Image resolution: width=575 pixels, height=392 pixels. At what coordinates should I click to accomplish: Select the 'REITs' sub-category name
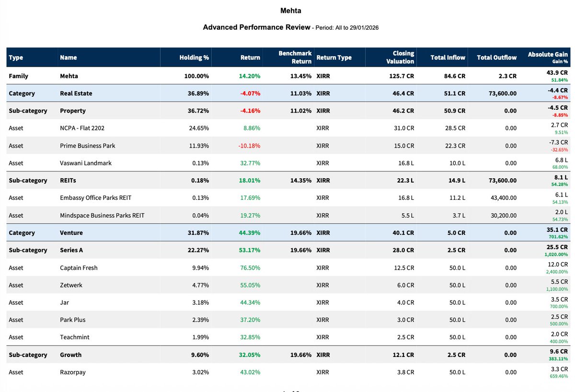(x=68, y=180)
